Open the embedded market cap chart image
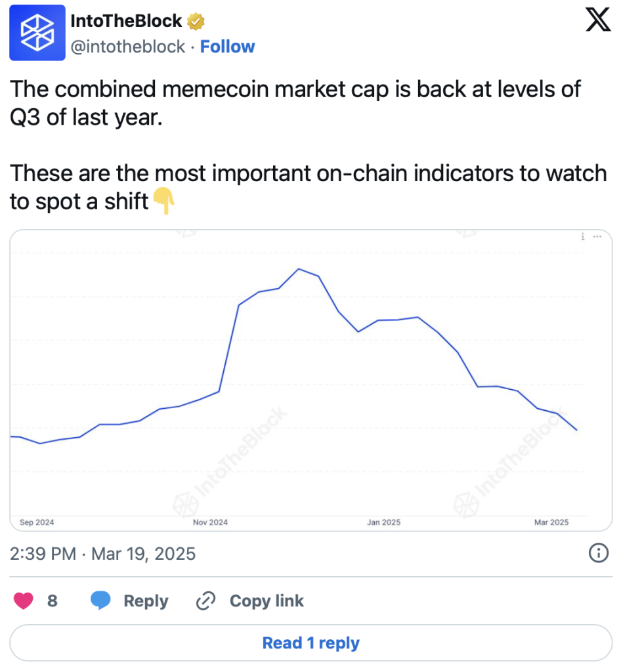The image size is (621, 672). pos(310,380)
